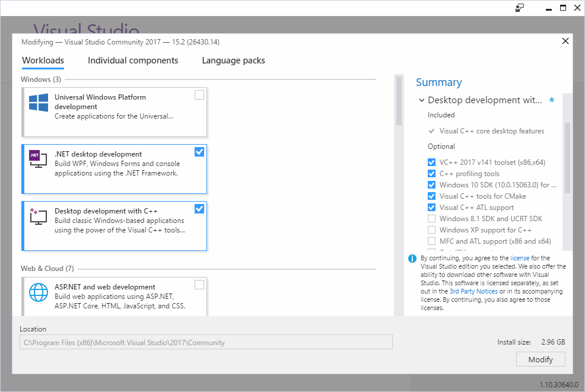Close the Visual Studio Installer window
Image resolution: width=585 pixels, height=392 pixels.
pos(577,8)
